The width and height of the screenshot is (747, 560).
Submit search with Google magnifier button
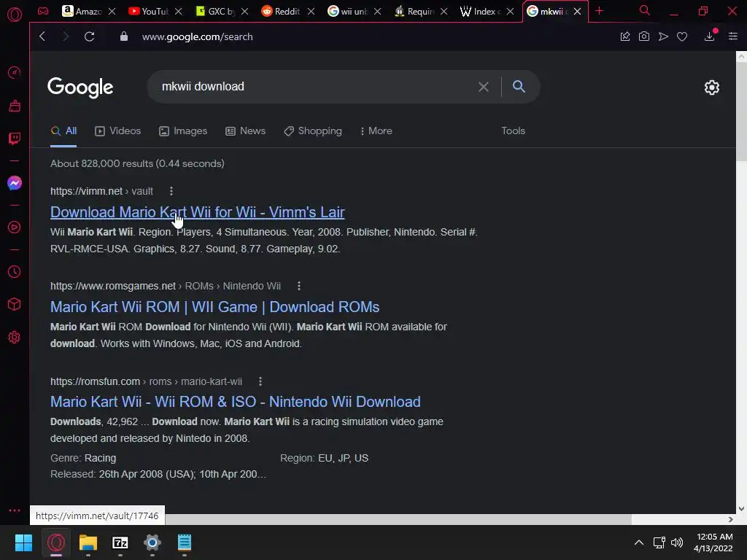click(519, 86)
